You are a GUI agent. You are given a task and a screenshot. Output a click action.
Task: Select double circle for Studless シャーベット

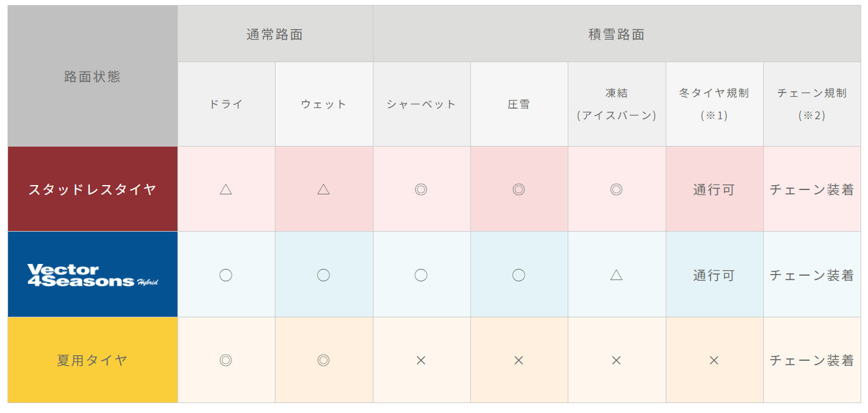point(421,189)
